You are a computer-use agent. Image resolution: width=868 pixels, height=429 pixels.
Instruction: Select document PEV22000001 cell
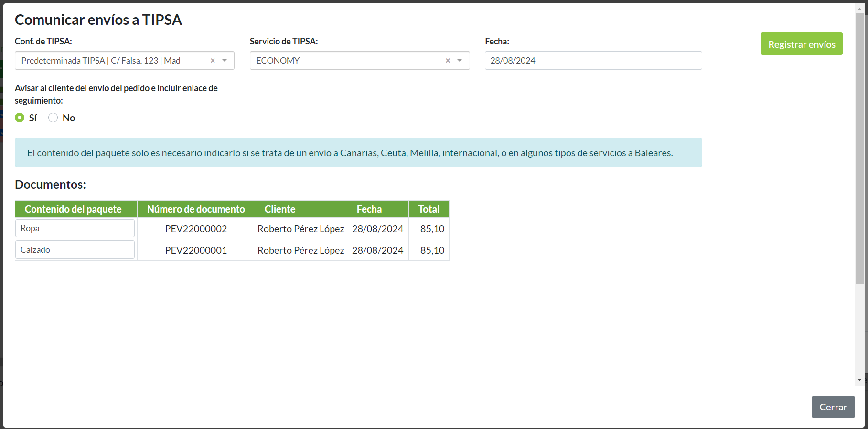point(196,250)
